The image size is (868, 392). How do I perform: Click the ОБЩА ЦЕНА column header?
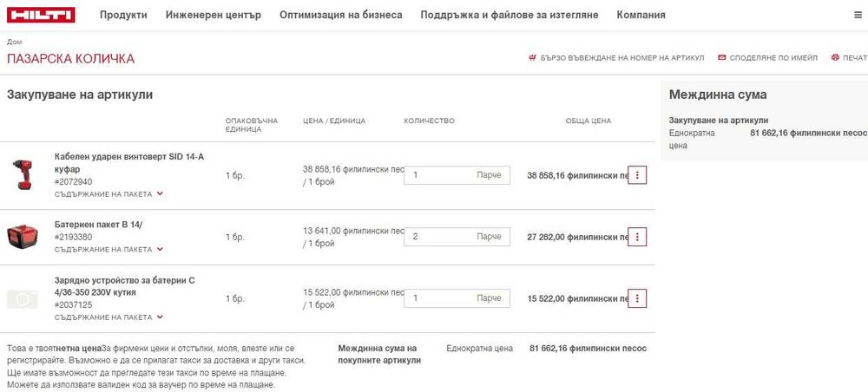[x=589, y=121]
